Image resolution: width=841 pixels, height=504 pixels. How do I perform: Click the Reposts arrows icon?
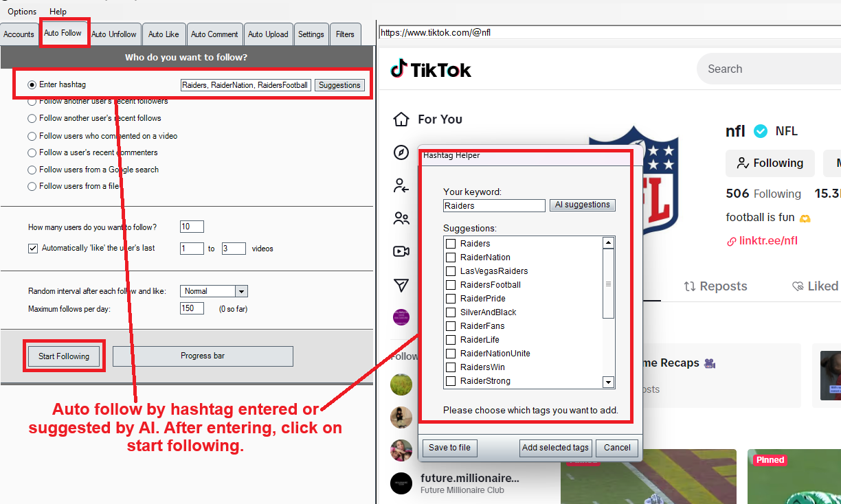click(690, 286)
